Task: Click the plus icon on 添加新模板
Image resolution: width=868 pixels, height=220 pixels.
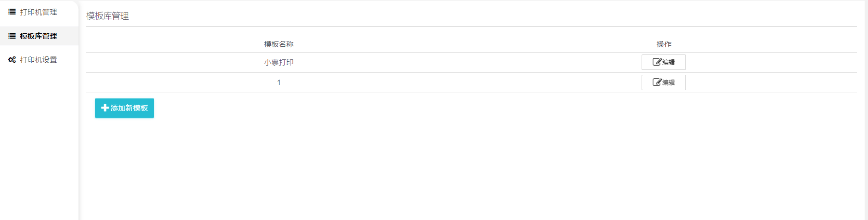Action: point(105,108)
